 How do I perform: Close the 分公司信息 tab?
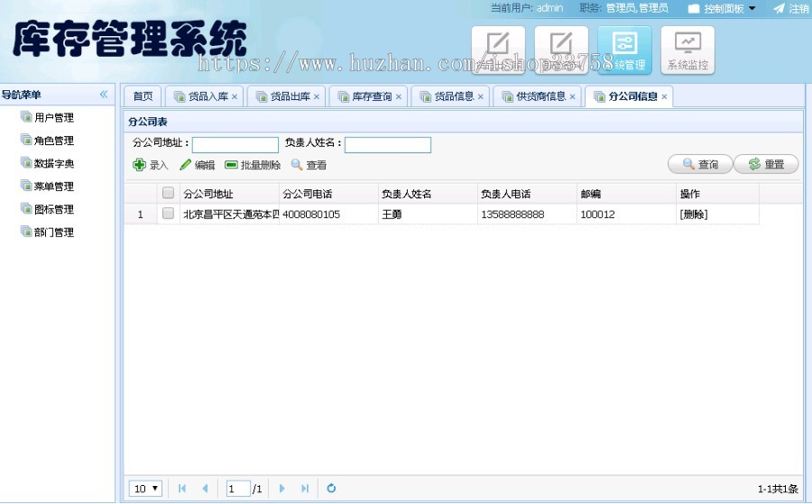(664, 96)
